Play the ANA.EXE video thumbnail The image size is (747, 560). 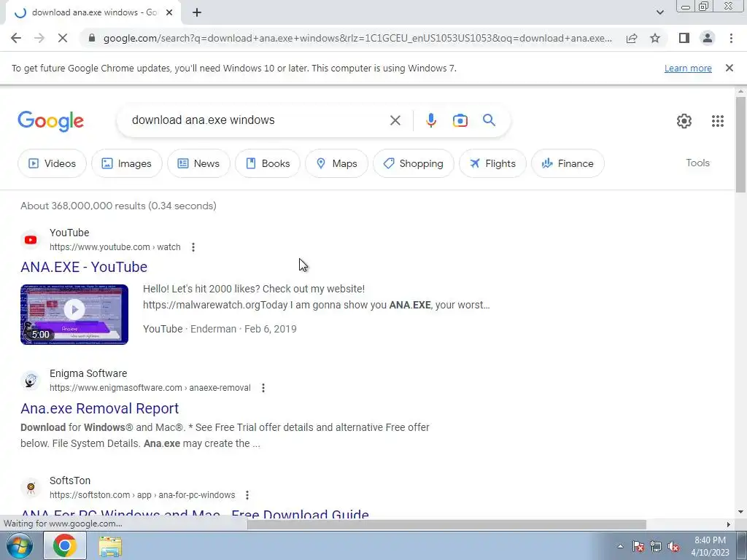pos(74,314)
